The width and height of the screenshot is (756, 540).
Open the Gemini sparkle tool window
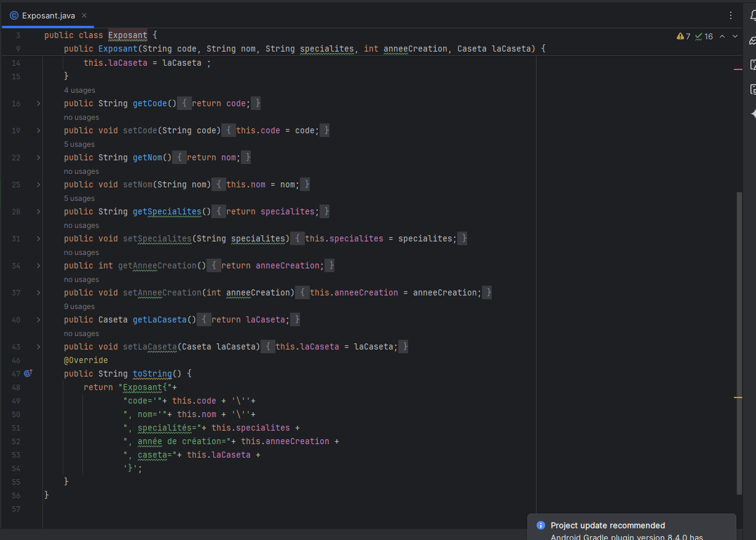[752, 114]
